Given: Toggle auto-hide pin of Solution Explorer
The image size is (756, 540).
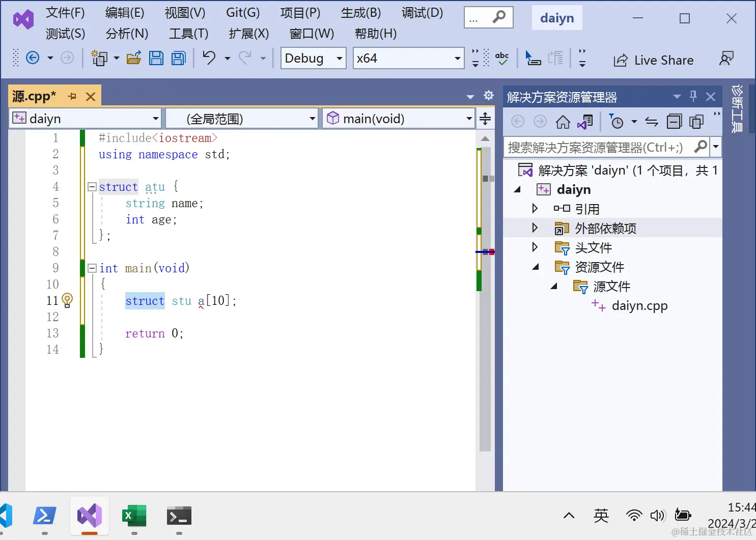Looking at the screenshot, I should pos(693,96).
